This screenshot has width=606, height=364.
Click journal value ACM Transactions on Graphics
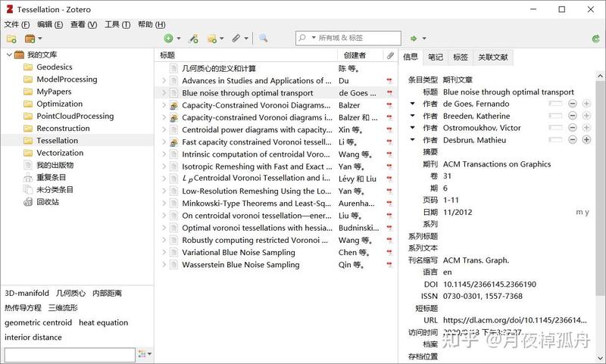[497, 164]
